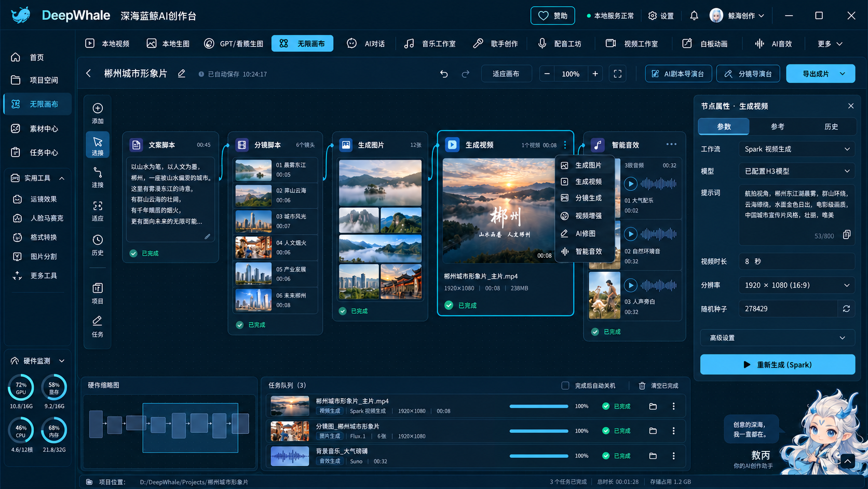The height and width of the screenshot is (489, 868).
Task: Open the 分辨率 resolution dropdown
Action: click(796, 285)
